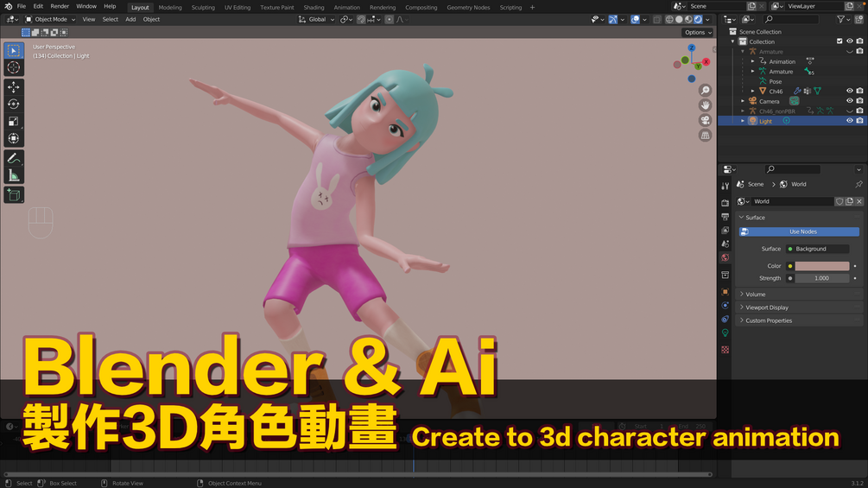
Task: Open the View Layer properties tab
Action: (725, 230)
